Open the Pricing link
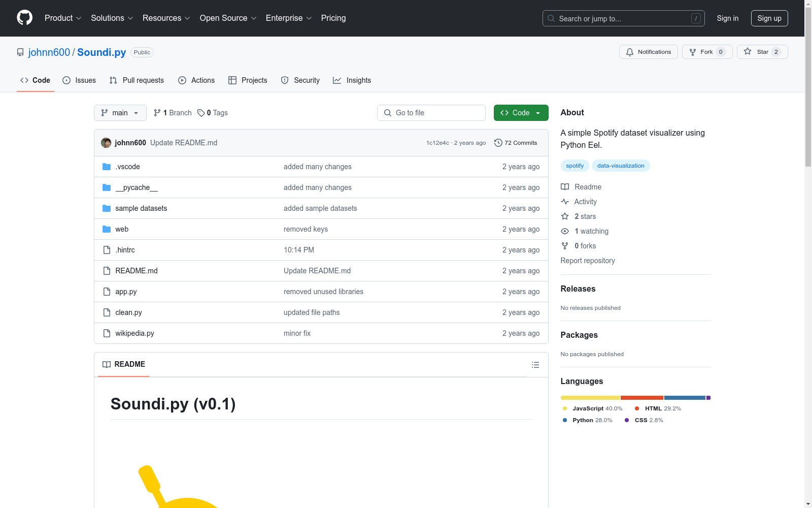Screen dimensions: 812x508 [333, 18]
